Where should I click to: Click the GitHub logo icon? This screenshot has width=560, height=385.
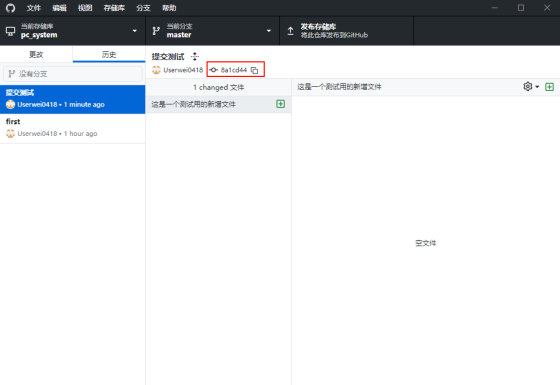tap(10, 8)
